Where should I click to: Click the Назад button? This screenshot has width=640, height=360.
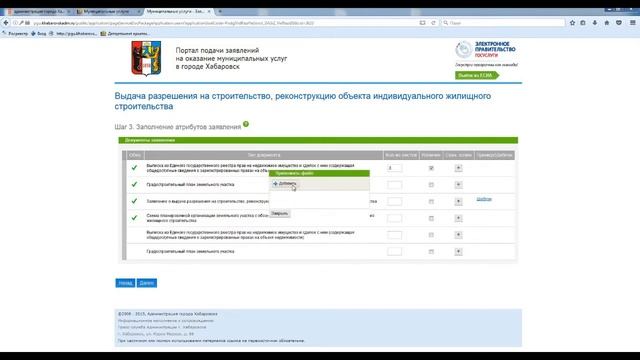pyautogui.click(x=125, y=283)
